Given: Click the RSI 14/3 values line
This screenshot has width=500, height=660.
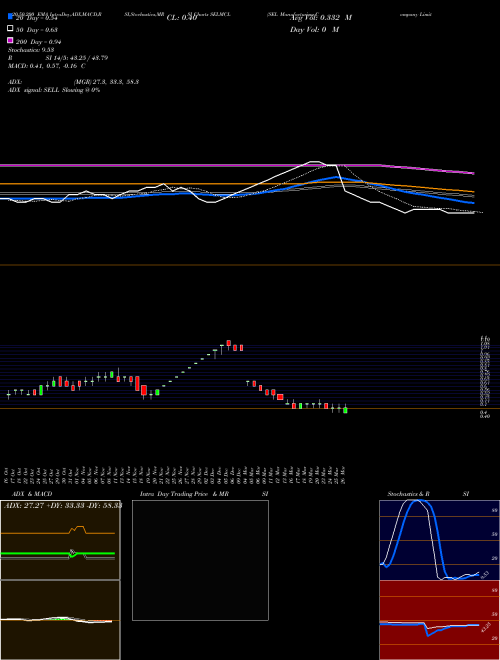Looking at the screenshot, I should tap(58, 58).
